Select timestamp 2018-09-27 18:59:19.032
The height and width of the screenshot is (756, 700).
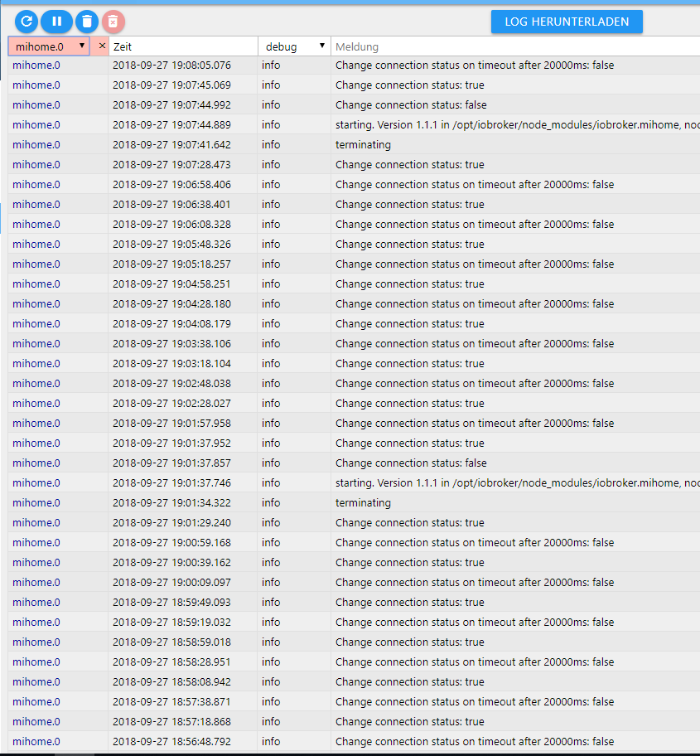coord(171,622)
